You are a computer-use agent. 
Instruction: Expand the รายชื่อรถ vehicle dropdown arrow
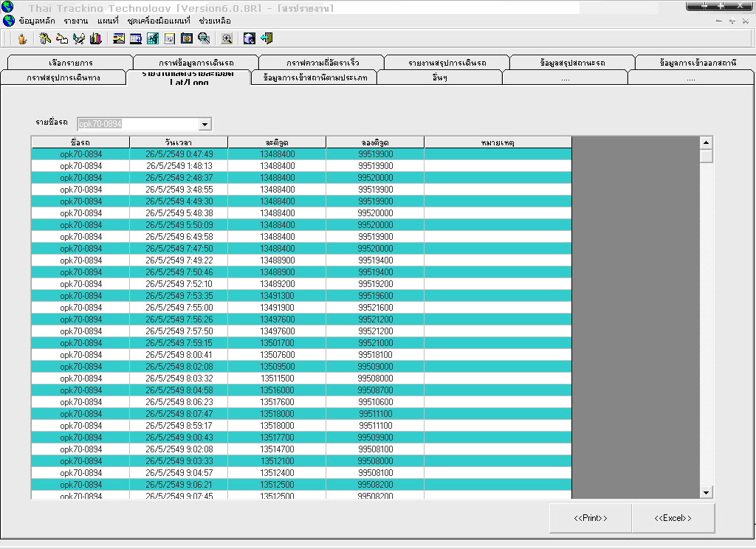point(205,125)
